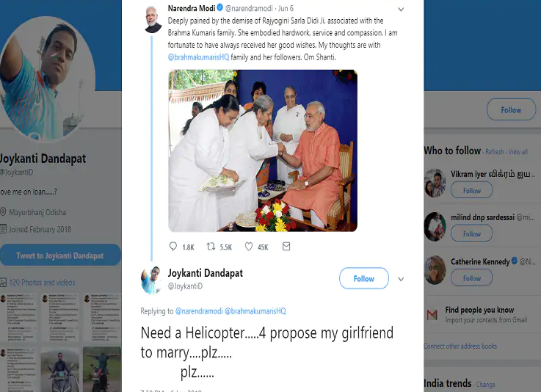Click Vikram iyer's profile picture
The width and height of the screenshot is (541, 392).
pos(435,183)
